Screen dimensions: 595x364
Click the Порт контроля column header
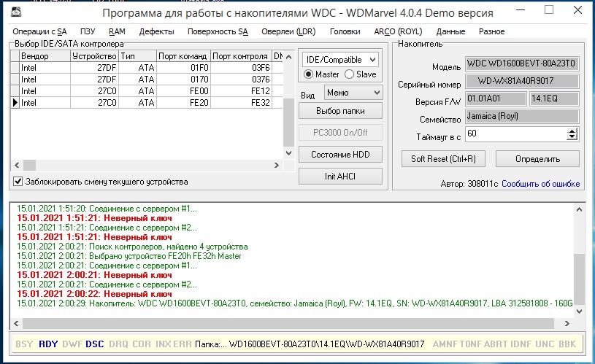pyautogui.click(x=241, y=56)
